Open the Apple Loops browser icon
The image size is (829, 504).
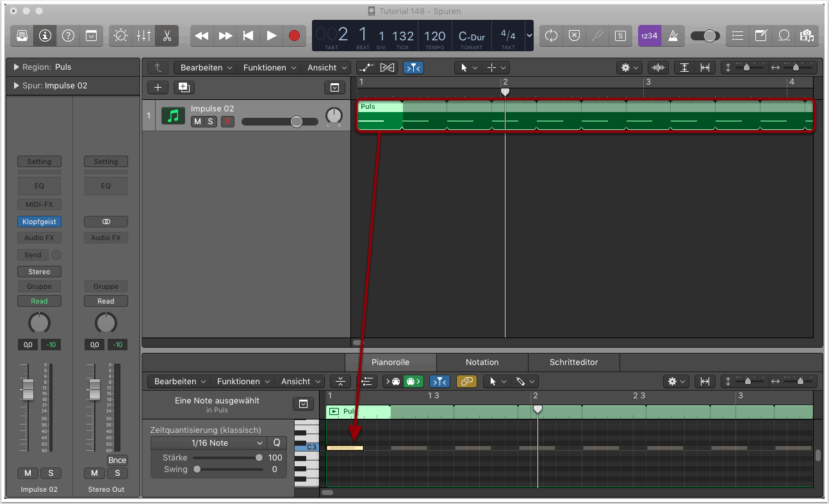[784, 36]
